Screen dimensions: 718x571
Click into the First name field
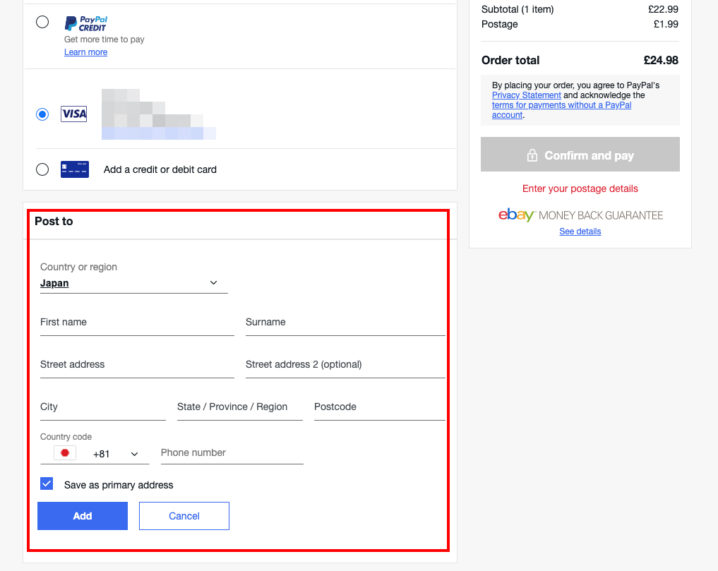tap(137, 323)
